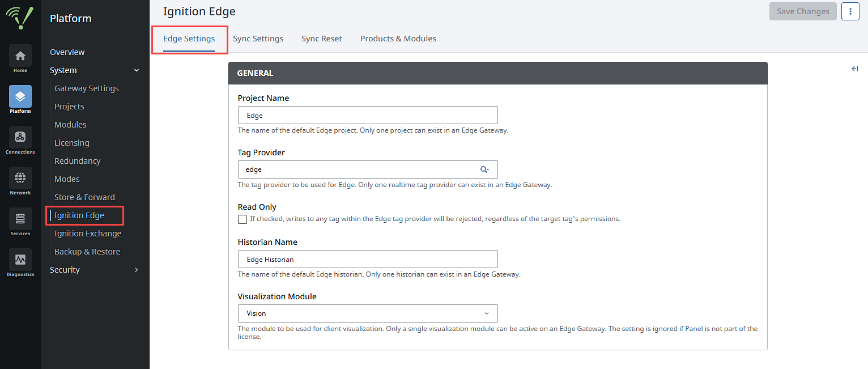Select Ignition Edge in sidebar
The width and height of the screenshot is (868, 369).
79,215
